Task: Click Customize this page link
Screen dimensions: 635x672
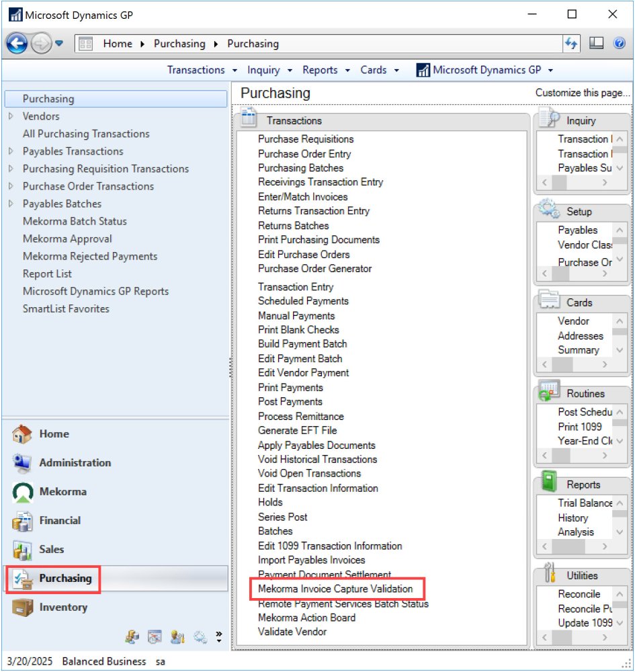Action: click(583, 93)
